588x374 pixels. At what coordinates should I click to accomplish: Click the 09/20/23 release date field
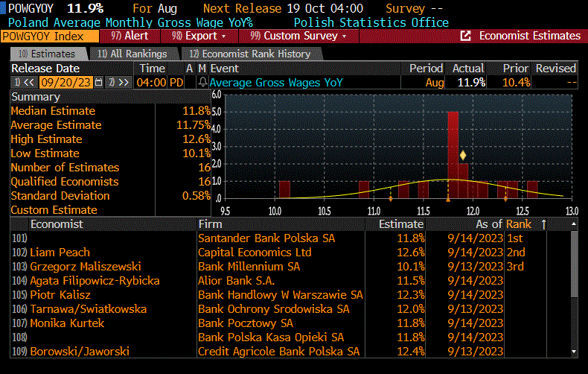[65, 82]
